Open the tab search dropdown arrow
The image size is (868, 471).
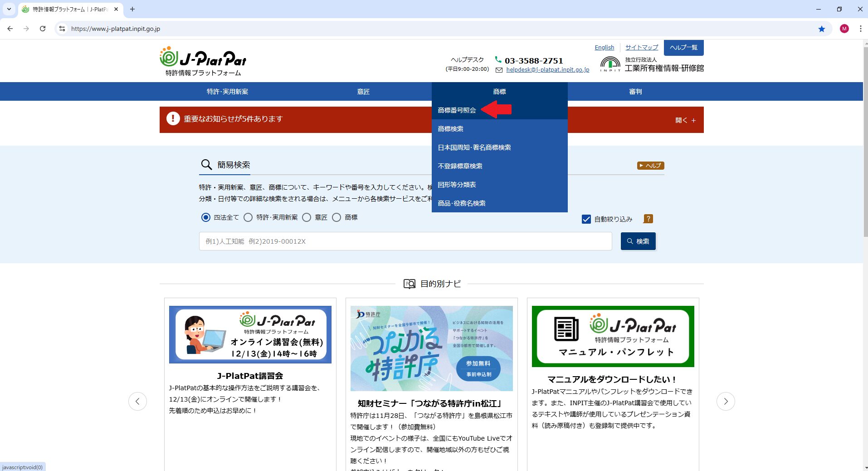tap(9, 9)
